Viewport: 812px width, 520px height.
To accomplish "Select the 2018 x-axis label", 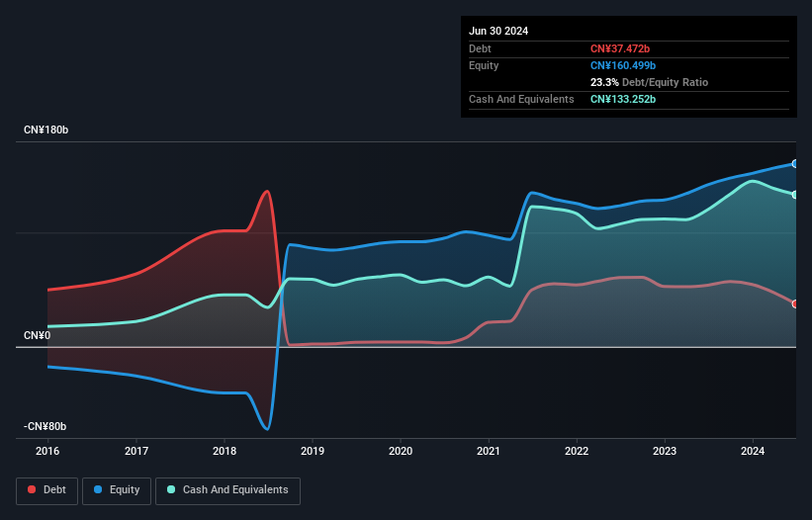I will [225, 451].
